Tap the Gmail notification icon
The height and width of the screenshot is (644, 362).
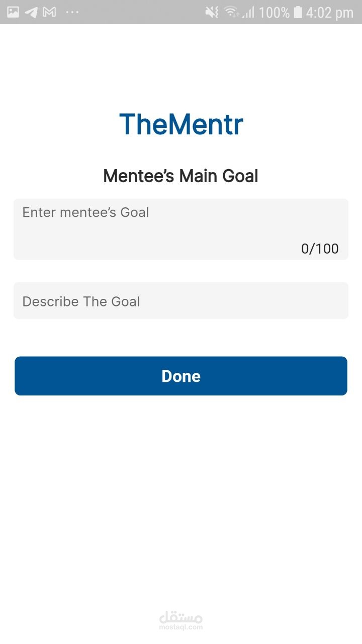coord(49,12)
